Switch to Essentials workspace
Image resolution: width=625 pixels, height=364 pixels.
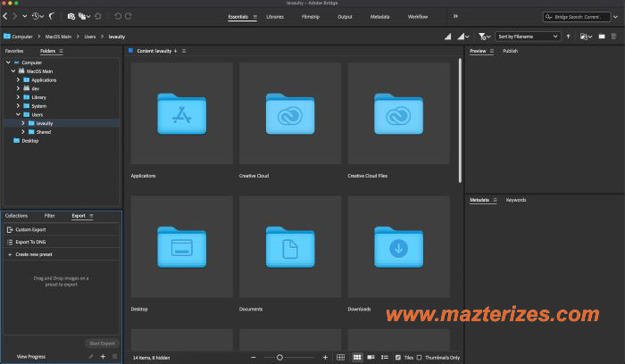point(238,17)
